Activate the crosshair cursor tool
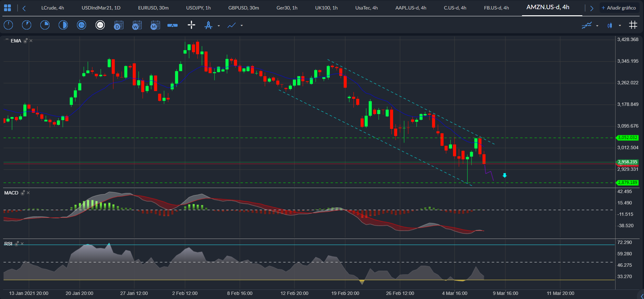Screen dimensions: 644x299 pyautogui.click(x=192, y=25)
